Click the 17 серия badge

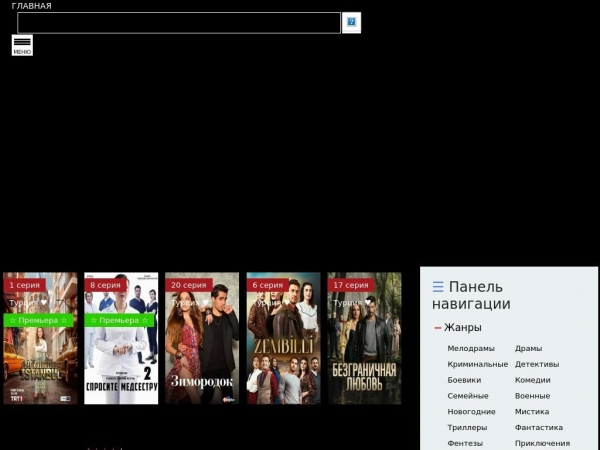(351, 285)
